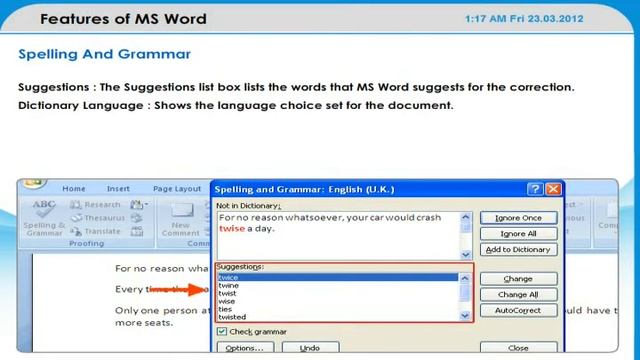
Task: Select suggestion "twice"
Action: click(338, 277)
